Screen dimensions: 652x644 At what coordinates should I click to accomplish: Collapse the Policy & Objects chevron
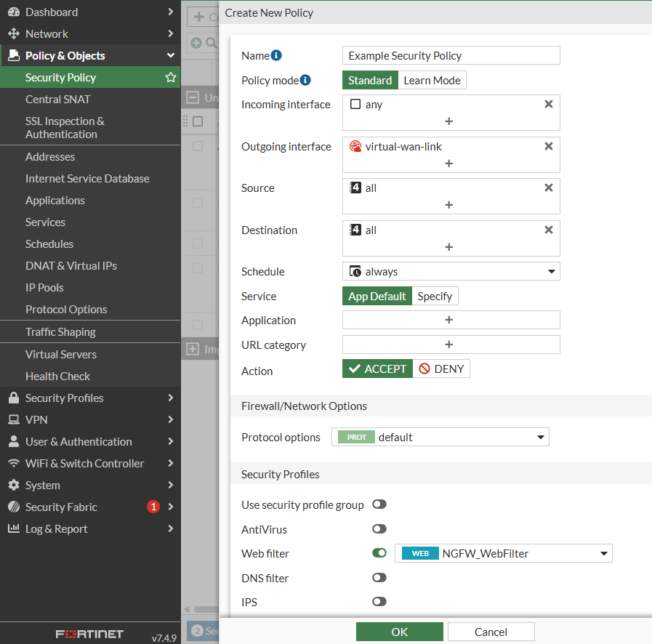(171, 55)
